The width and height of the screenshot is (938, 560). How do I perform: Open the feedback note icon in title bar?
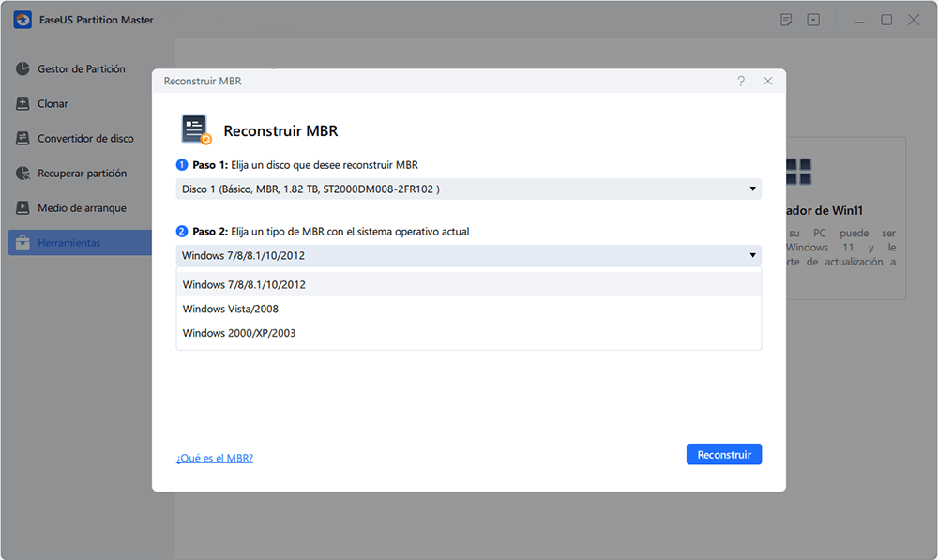(786, 20)
